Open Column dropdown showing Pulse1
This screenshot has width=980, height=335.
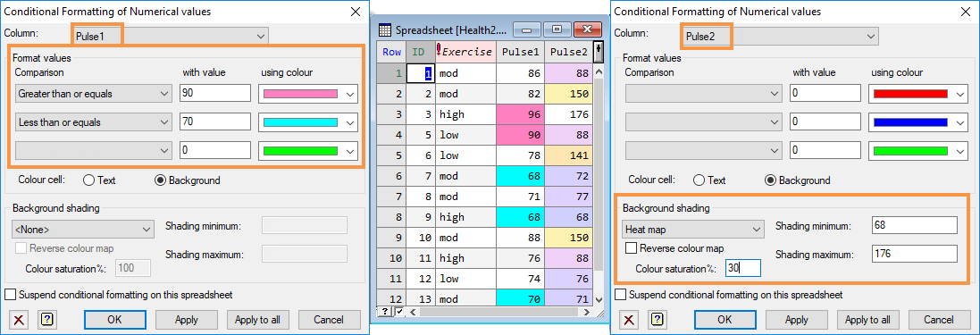pos(171,37)
